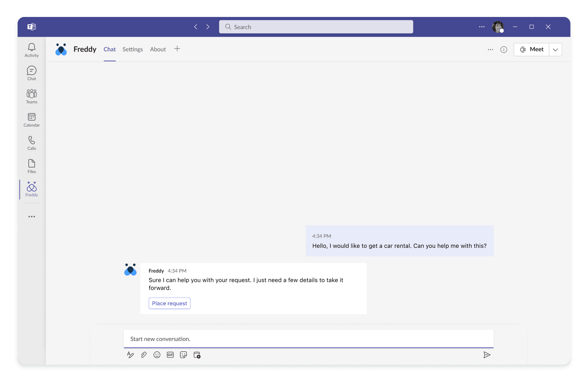Open more options next to info icon
The image size is (588, 381).
pyautogui.click(x=491, y=50)
